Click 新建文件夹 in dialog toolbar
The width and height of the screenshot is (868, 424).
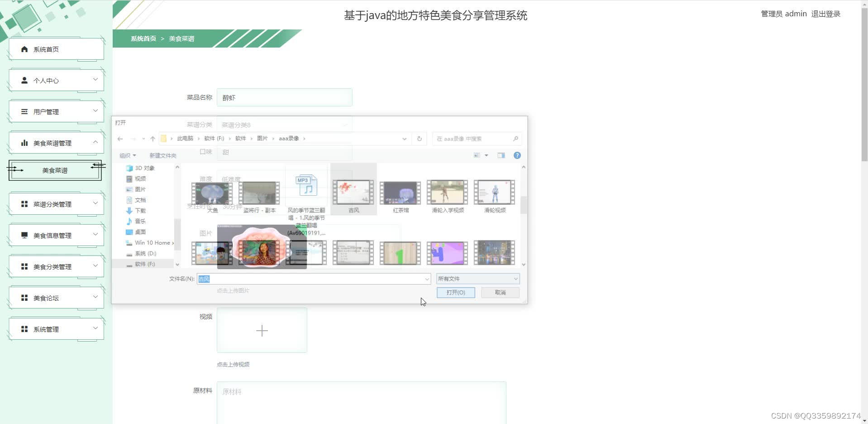click(163, 155)
